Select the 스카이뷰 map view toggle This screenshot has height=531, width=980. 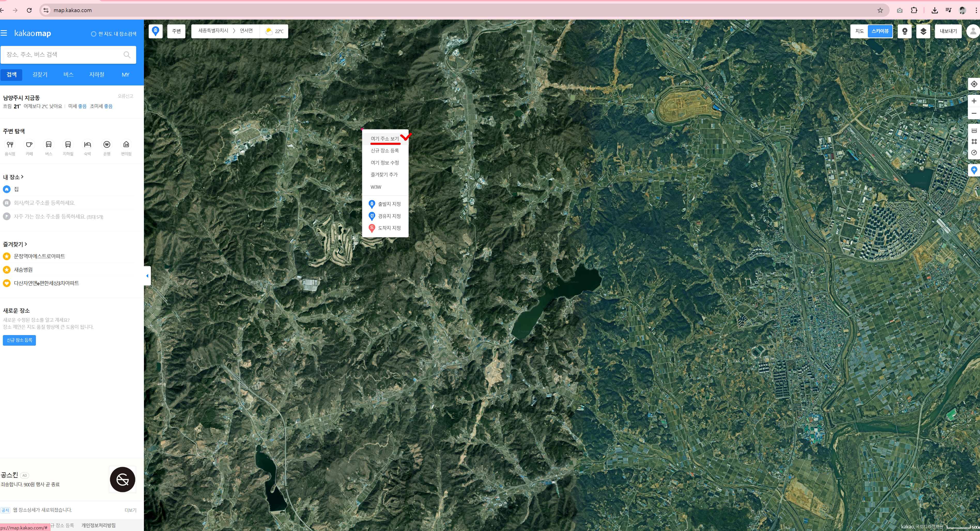[879, 31]
